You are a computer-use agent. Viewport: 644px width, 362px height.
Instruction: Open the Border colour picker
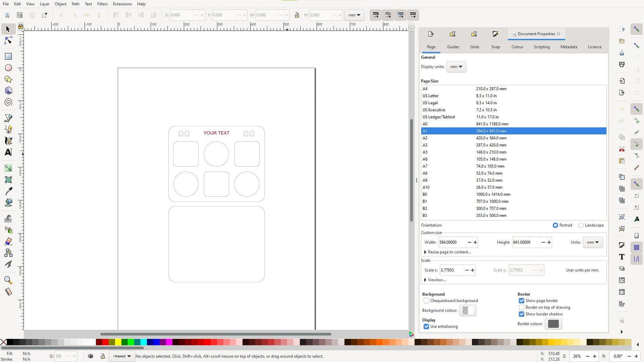tap(553, 324)
